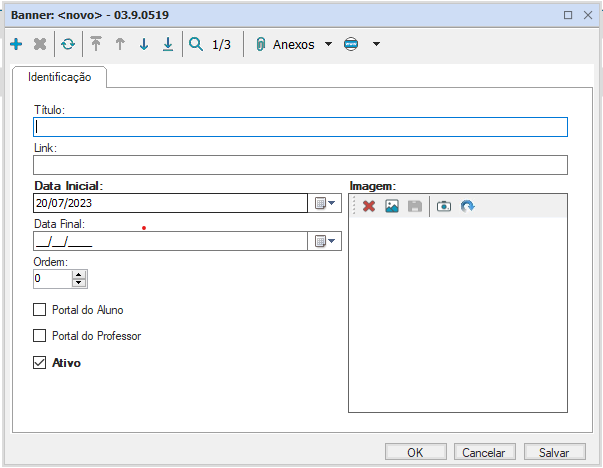
Task: Open the Data Final calendar dropdown
Action: [x=326, y=241]
